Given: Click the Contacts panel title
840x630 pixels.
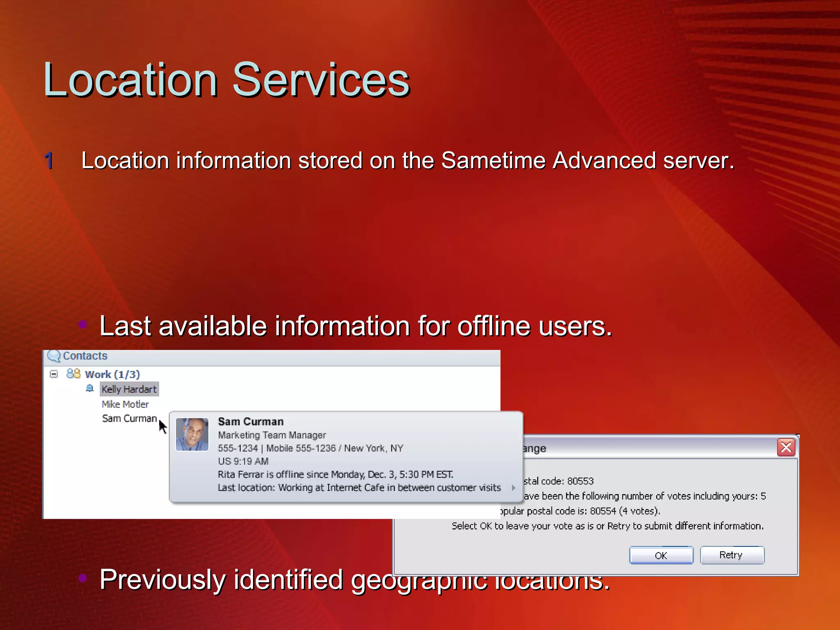Looking at the screenshot, I should pos(85,356).
